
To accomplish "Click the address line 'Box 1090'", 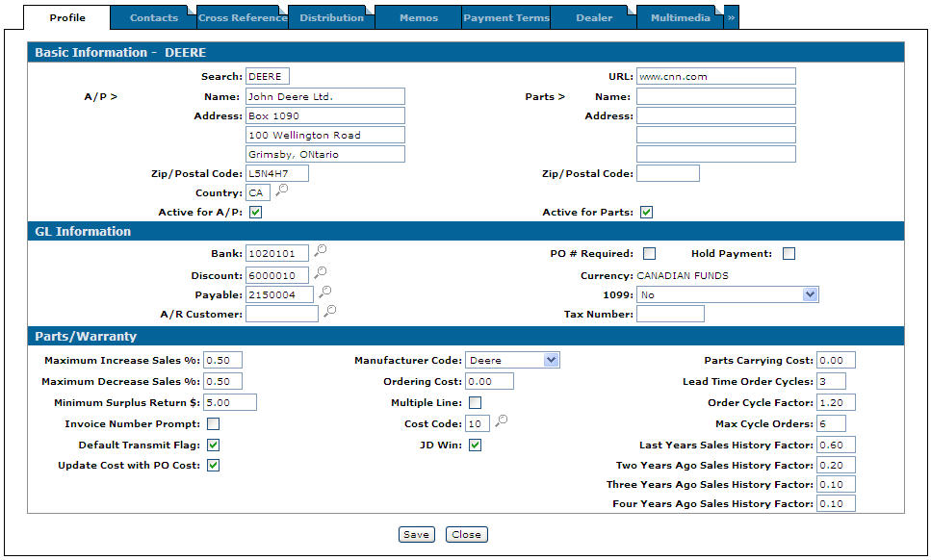I will click(x=325, y=115).
